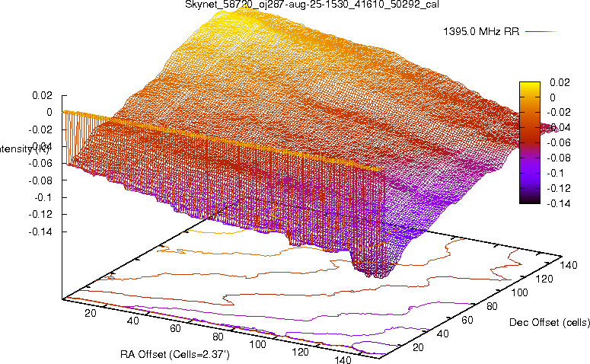Click RA axis tick label 100
The width and height of the screenshot is (590, 364).
258,344
